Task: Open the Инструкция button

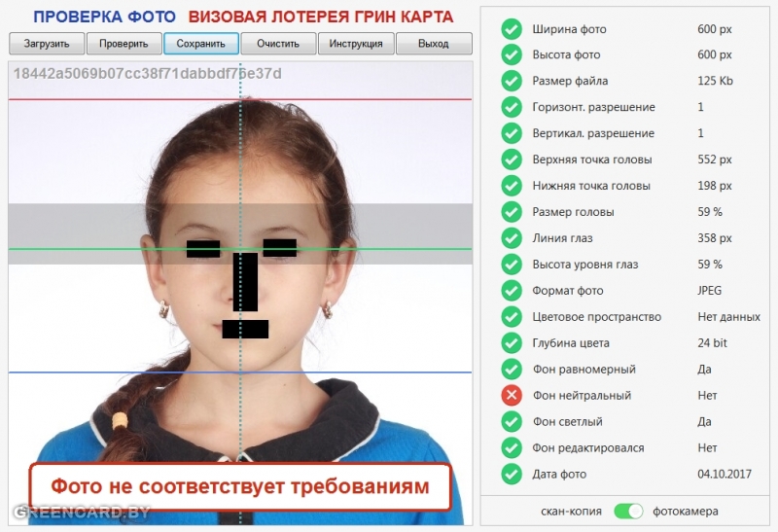Action: [356, 44]
